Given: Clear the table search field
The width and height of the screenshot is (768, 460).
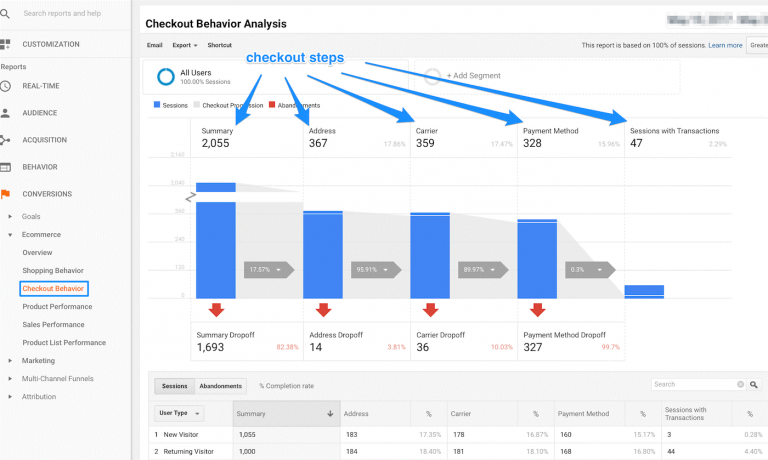Looking at the screenshot, I should [x=740, y=384].
